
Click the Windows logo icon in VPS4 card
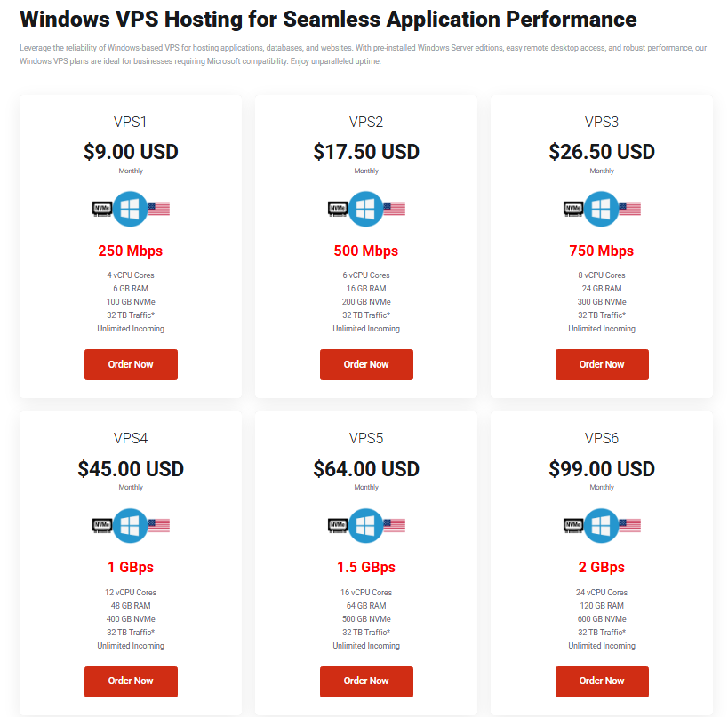click(x=131, y=526)
